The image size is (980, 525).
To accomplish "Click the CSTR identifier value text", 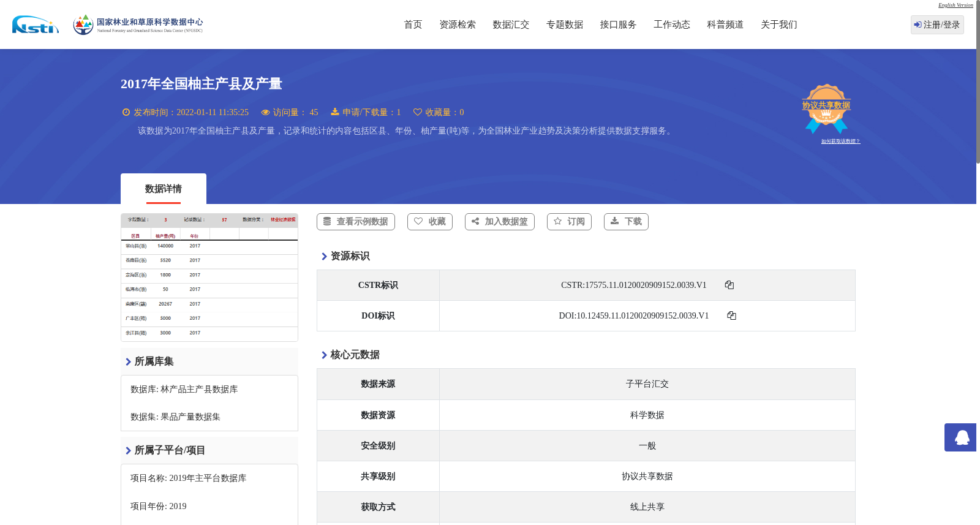I will pos(634,285).
